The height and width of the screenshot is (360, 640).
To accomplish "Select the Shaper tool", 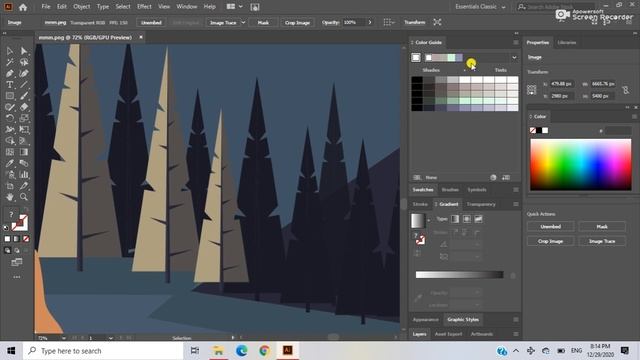I will pos(10,107).
